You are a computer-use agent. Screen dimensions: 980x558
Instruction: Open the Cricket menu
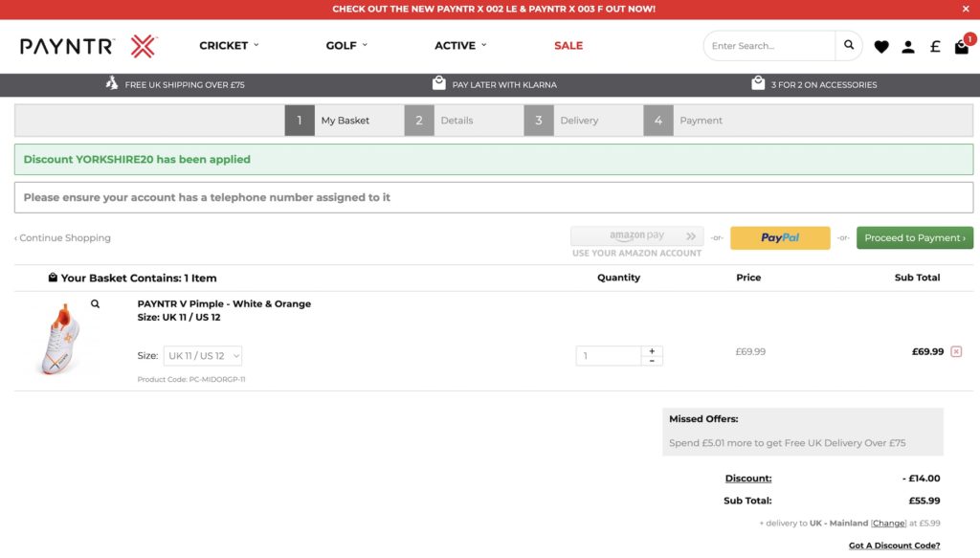pyautogui.click(x=229, y=46)
